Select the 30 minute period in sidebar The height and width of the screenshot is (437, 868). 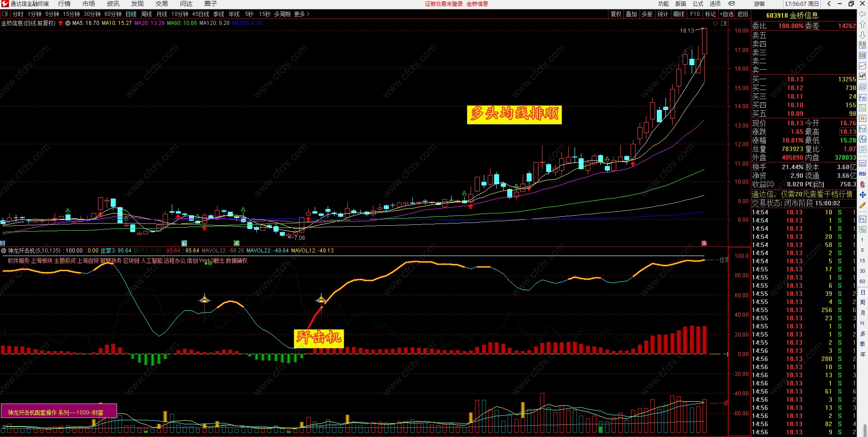click(x=863, y=271)
